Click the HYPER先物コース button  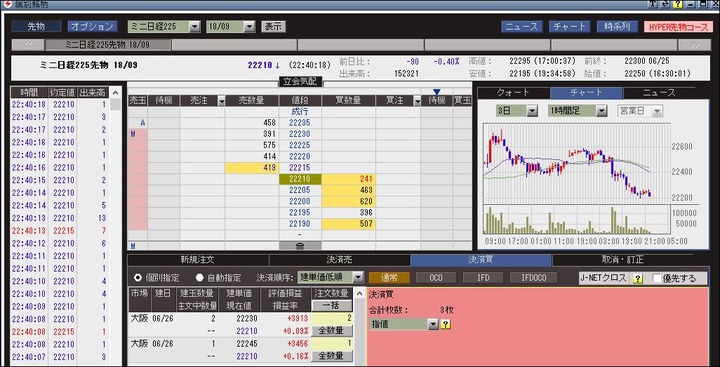pos(679,27)
